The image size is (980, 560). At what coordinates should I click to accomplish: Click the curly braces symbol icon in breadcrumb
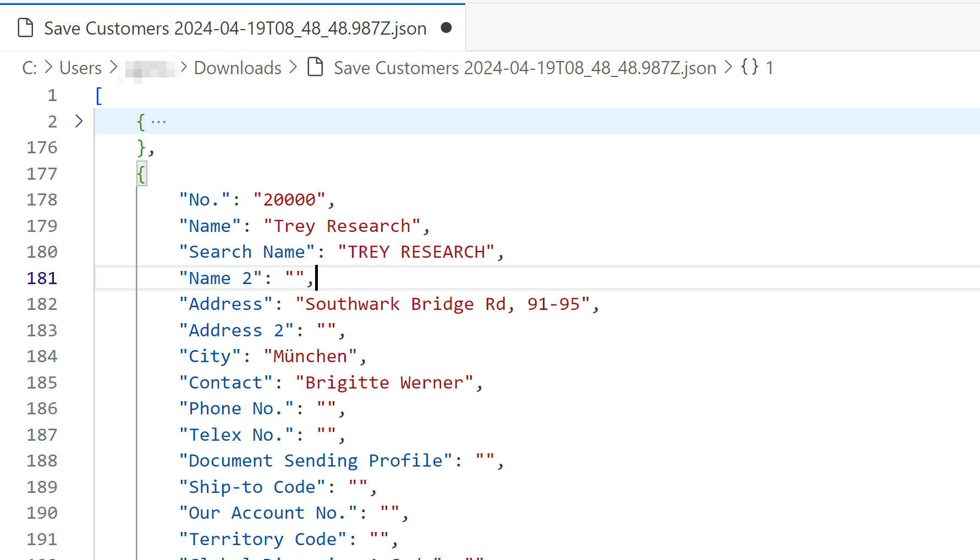[x=749, y=67]
